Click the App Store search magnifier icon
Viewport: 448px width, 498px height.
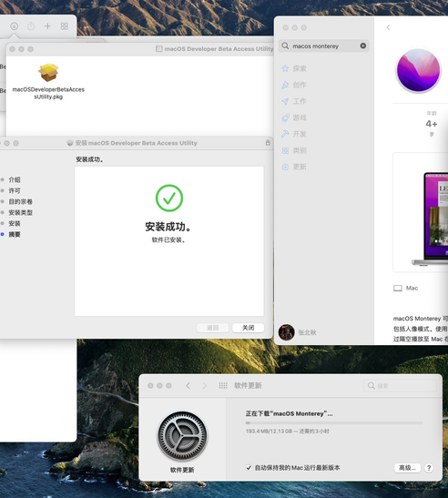(x=285, y=46)
